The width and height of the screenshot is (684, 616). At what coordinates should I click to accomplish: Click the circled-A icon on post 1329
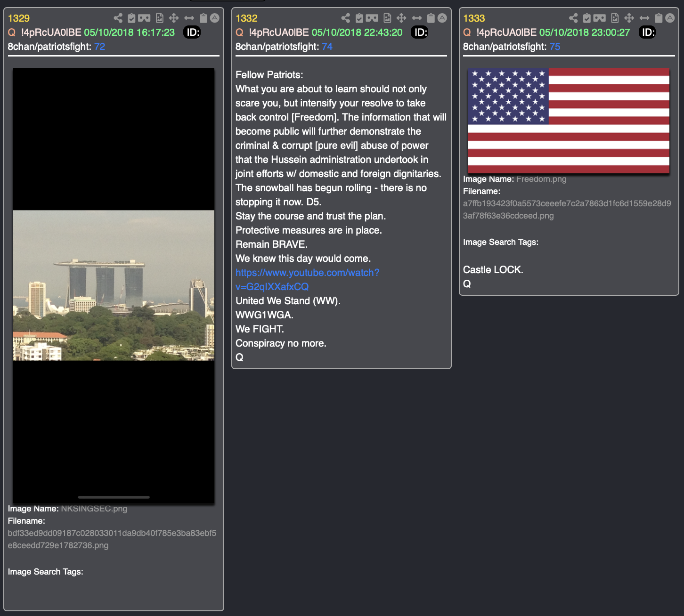215,18
